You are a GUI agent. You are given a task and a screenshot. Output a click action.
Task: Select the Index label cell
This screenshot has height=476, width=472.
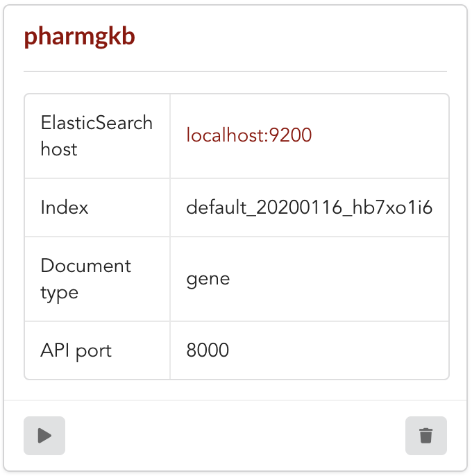tap(97, 207)
